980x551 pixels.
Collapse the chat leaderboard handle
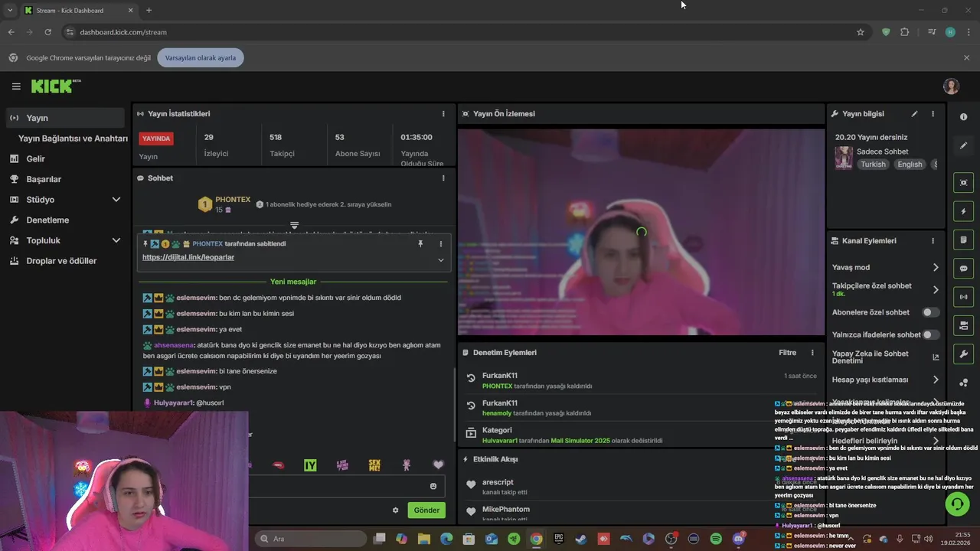294,225
